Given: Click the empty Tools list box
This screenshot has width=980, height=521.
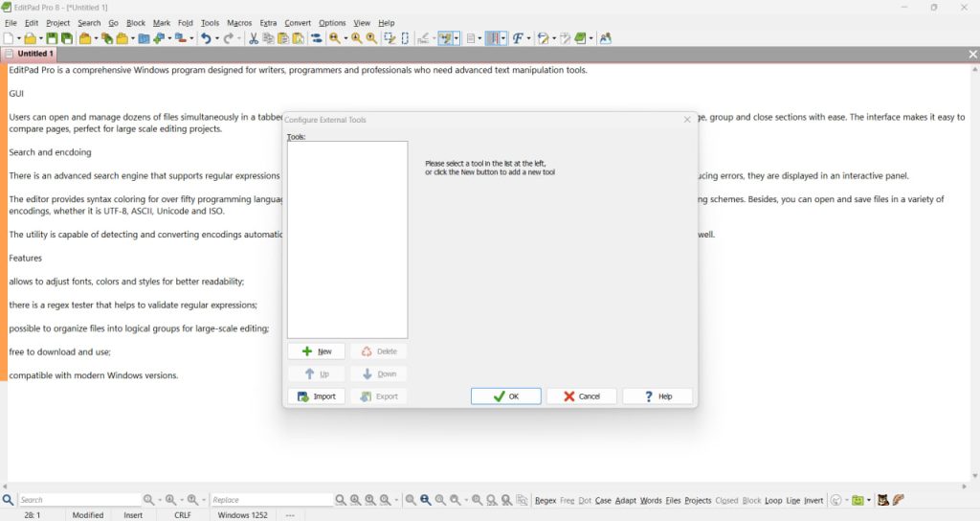Looking at the screenshot, I should coord(347,239).
